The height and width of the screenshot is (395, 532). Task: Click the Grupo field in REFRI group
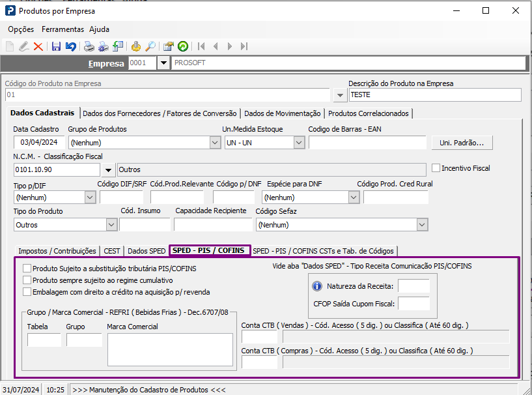84,340
